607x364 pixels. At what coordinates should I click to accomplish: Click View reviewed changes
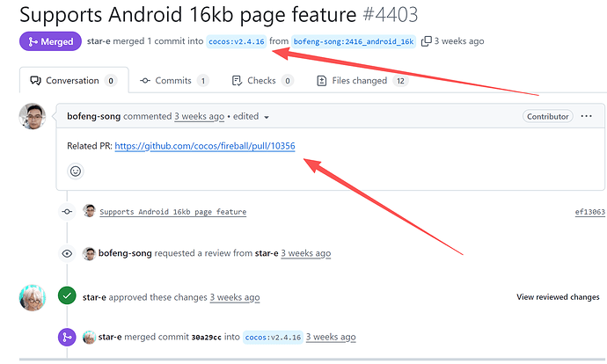pos(558,297)
